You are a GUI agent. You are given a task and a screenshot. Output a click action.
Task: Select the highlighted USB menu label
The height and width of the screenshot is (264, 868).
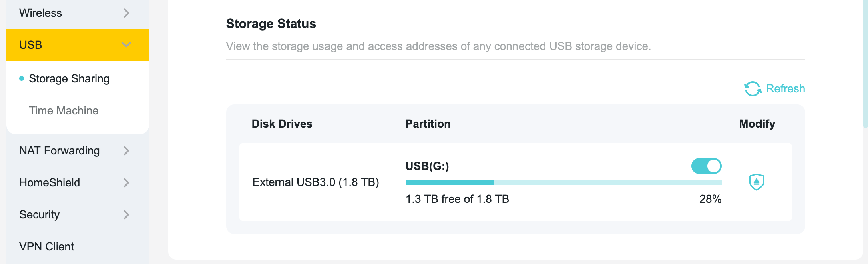(31, 45)
